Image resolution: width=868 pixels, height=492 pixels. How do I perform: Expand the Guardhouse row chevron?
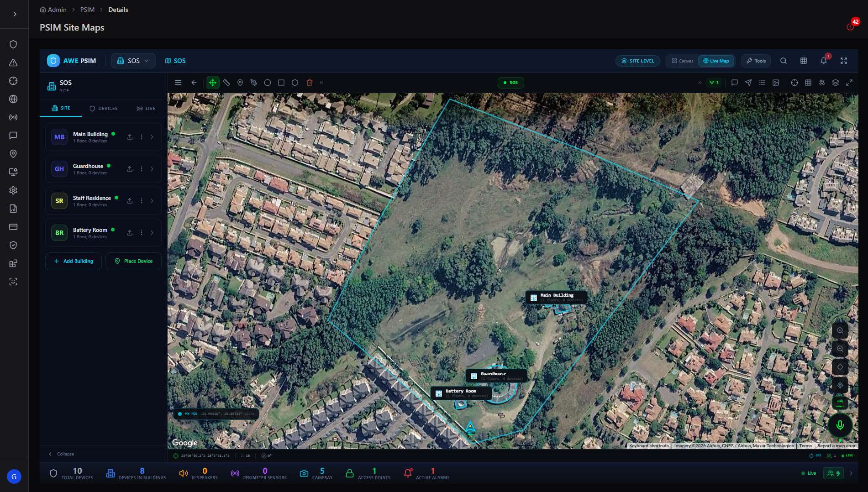coord(152,169)
